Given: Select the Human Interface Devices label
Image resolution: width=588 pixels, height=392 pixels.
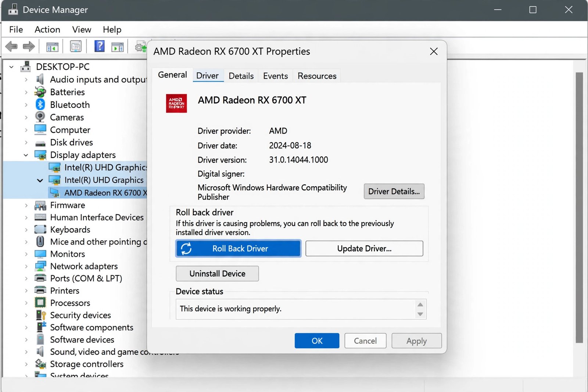Looking at the screenshot, I should click(x=97, y=217).
